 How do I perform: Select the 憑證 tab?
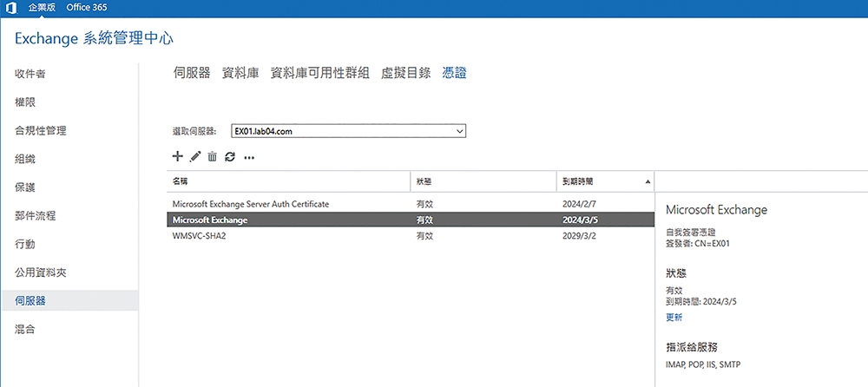pyautogui.click(x=454, y=74)
